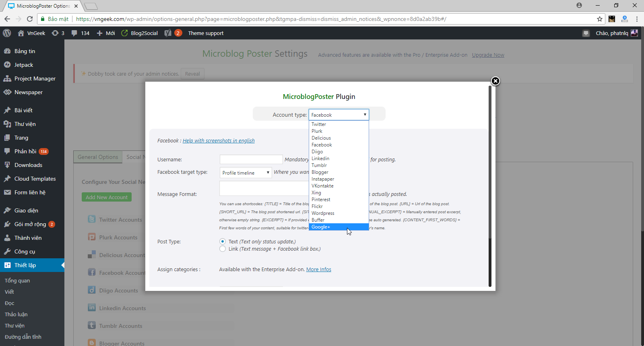Choose Wordpress from the account type list
The image size is (644, 346).
click(x=339, y=213)
